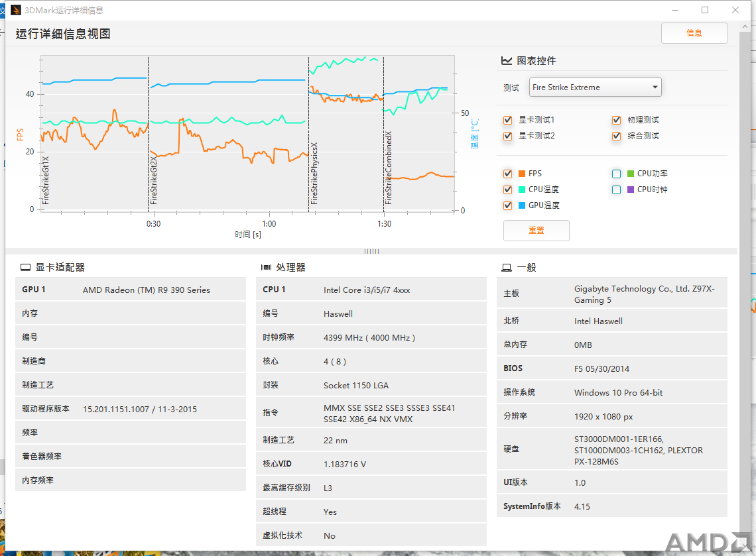
Task: Open the Fire Strike Extreme test dropdown
Action: pos(595,87)
